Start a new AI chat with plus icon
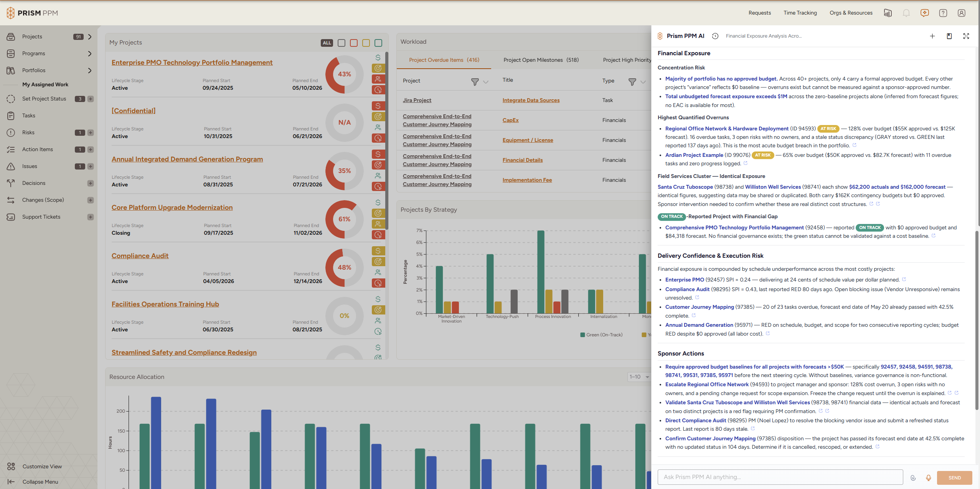The height and width of the screenshot is (489, 980). pyautogui.click(x=932, y=36)
